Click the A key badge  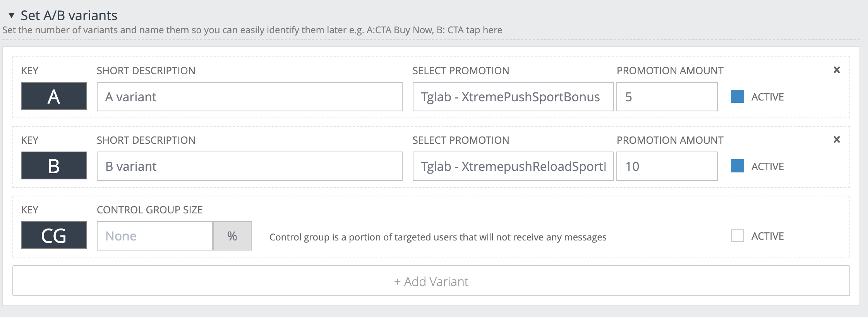(54, 96)
